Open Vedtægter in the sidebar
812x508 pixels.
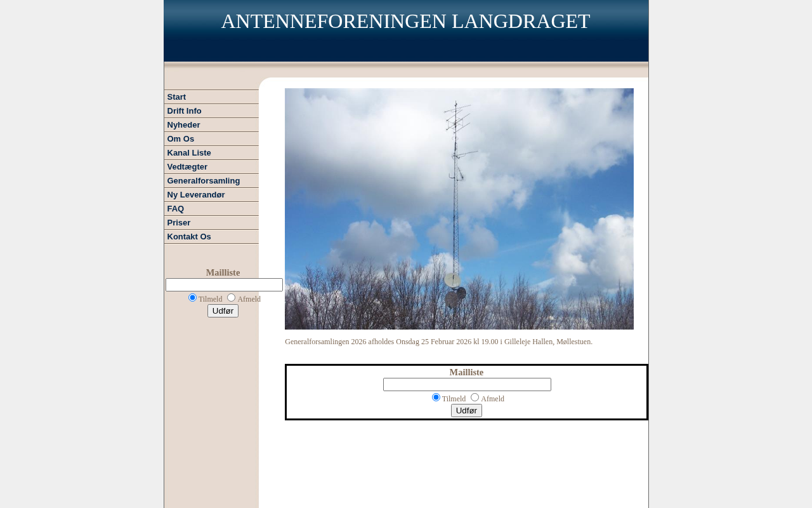tap(211, 167)
